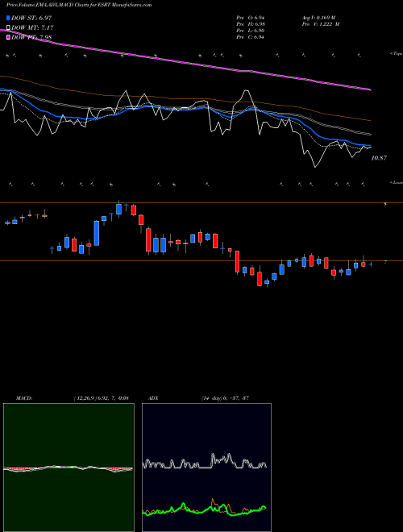Click the 'Avg V: 0.169 M' volume text
The height and width of the screenshot is (532, 403).
click(x=318, y=18)
